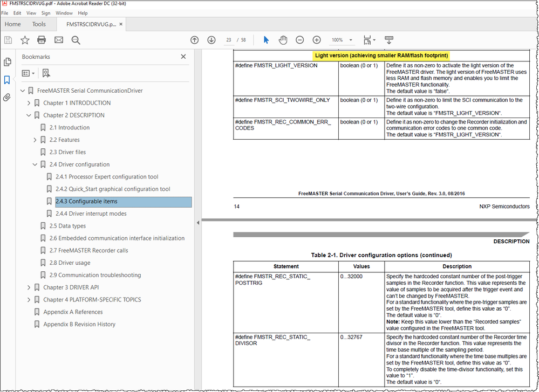Zoom out with minus icon
Screen dimensions: 539x392
coord(300,40)
